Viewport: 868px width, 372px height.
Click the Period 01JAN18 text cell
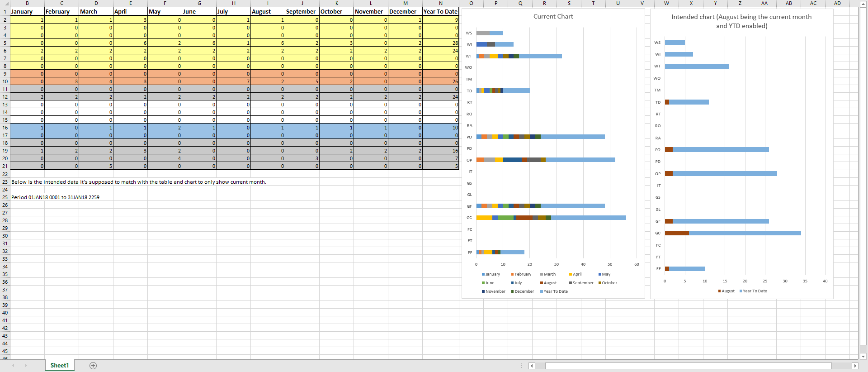coord(55,197)
